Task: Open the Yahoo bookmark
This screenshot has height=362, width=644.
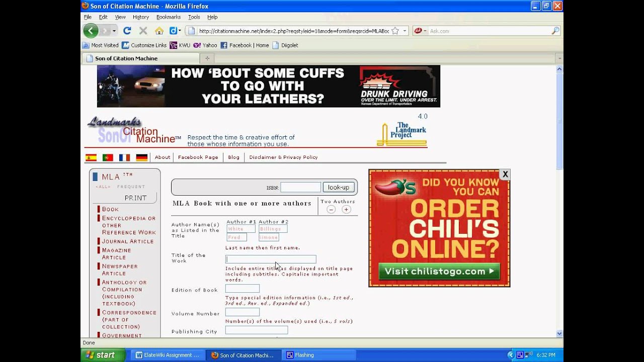Action: [x=205, y=45]
